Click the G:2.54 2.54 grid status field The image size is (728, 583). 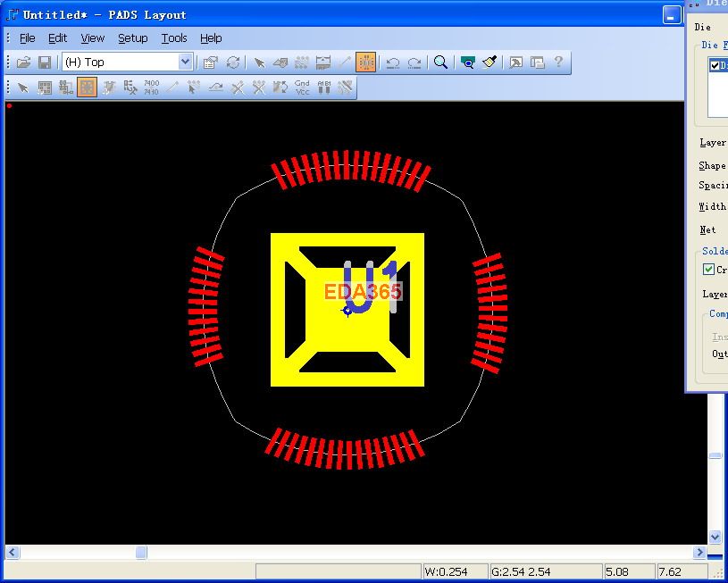(546, 571)
